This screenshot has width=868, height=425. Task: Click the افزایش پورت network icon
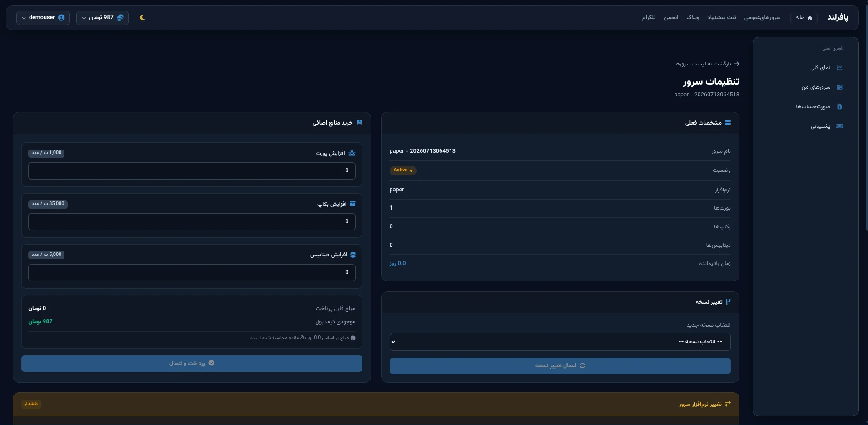click(x=352, y=153)
